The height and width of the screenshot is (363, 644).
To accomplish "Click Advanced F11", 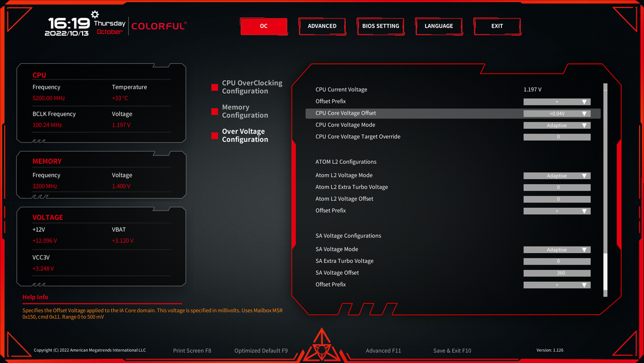I will (x=383, y=351).
